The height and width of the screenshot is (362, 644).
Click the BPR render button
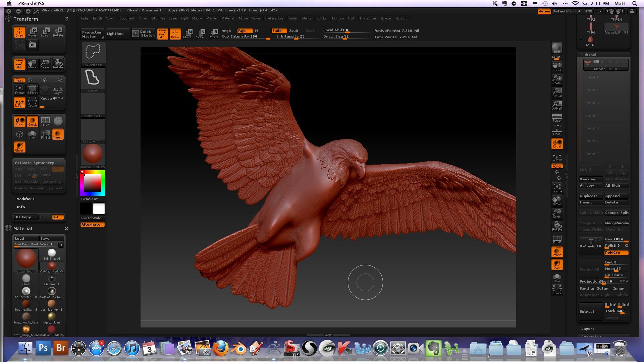pyautogui.click(x=557, y=48)
